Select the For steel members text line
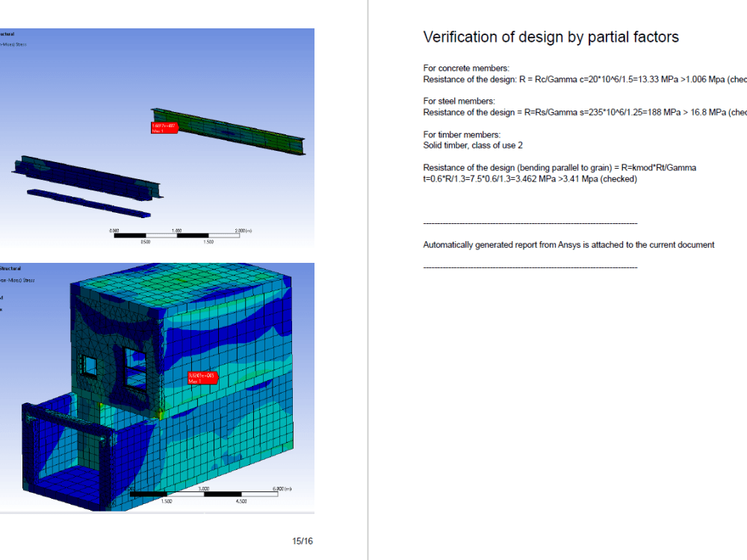This screenshot has height=560, width=747. (459, 101)
